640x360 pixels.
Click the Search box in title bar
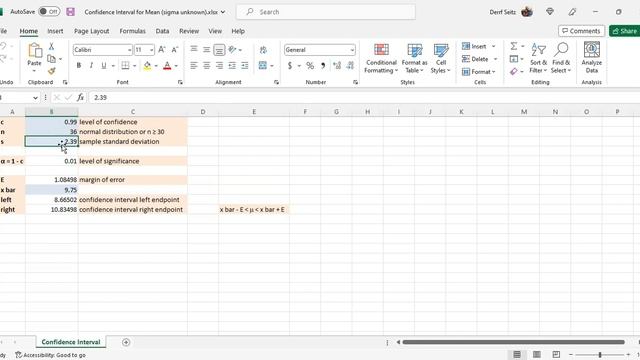(326, 12)
